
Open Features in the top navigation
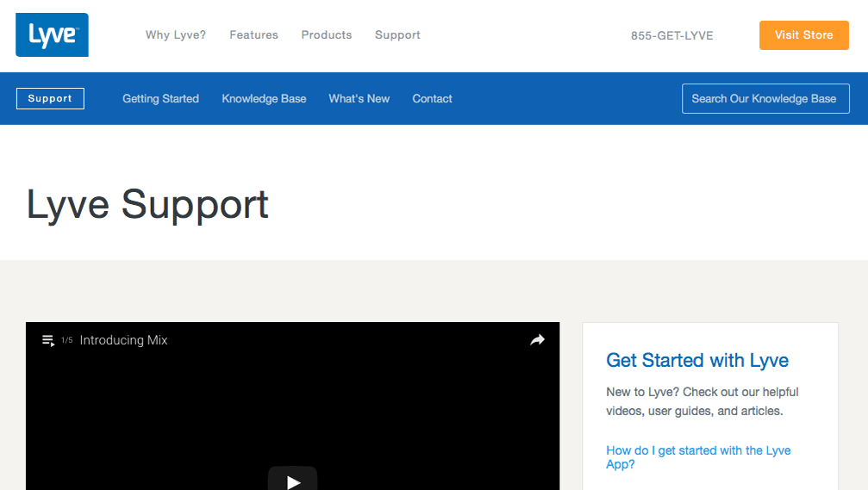[x=254, y=34]
